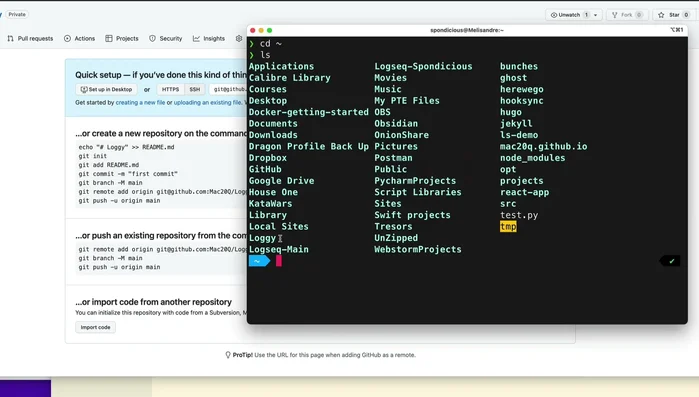Screen dimensions: 699x397
Task: Click WebstormProjects in terminal listing
Action: tap(418, 250)
